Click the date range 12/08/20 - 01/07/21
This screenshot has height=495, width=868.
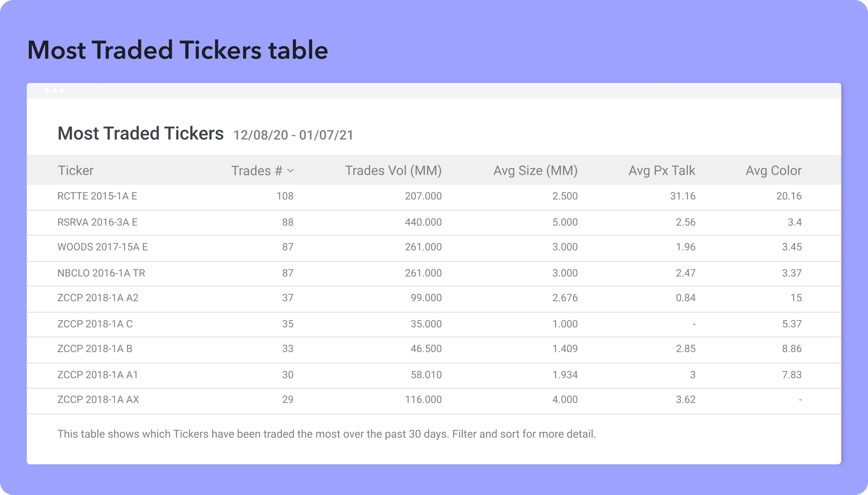tap(293, 135)
